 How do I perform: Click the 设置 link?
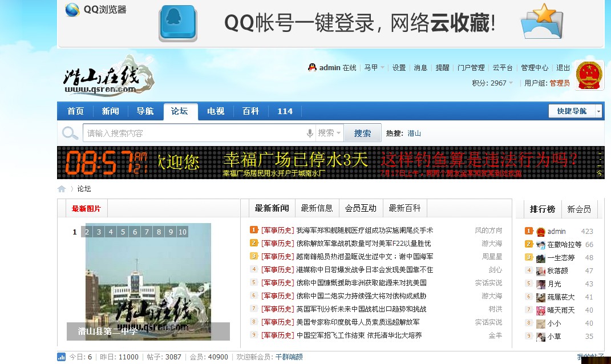click(399, 68)
